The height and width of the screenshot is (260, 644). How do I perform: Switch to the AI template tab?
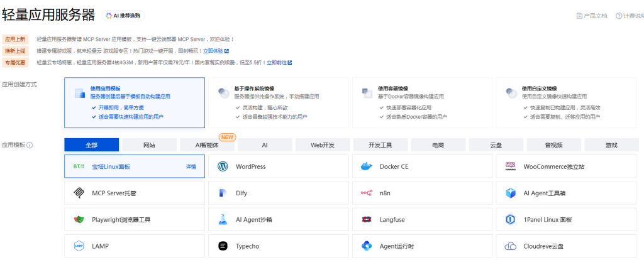(x=265, y=145)
